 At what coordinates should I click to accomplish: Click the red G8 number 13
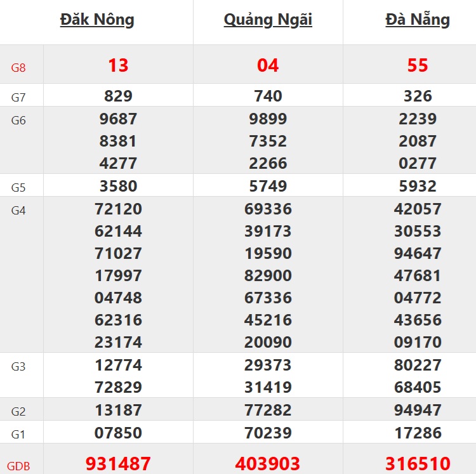pyautogui.click(x=118, y=65)
